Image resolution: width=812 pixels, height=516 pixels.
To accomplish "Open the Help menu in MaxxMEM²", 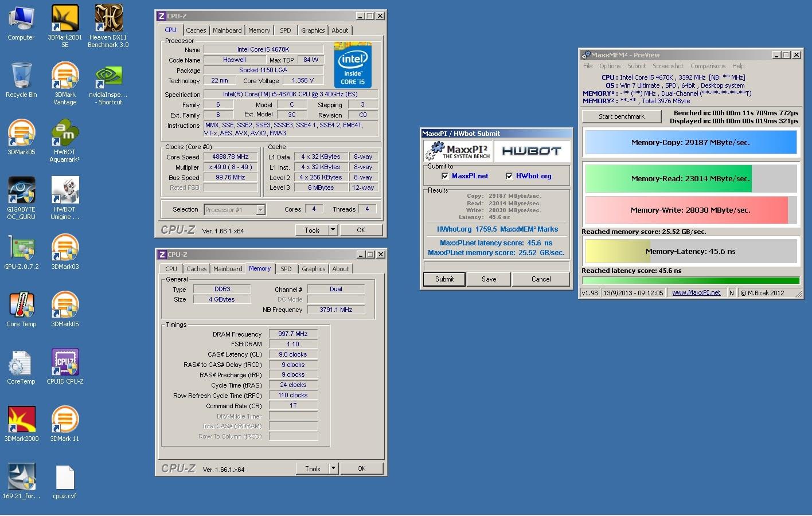I will [738, 66].
